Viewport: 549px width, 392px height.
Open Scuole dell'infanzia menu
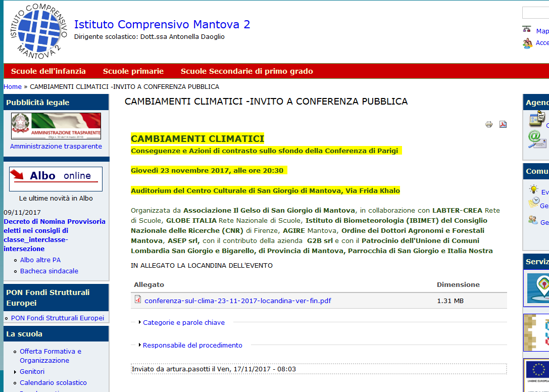pyautogui.click(x=48, y=71)
